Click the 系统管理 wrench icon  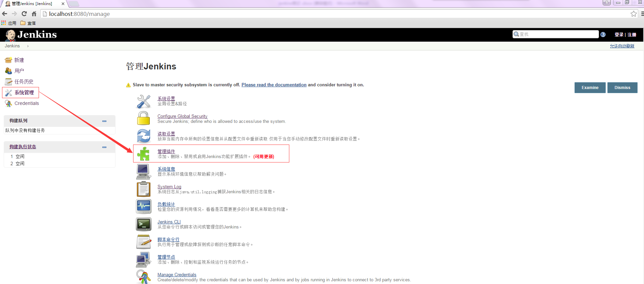tap(8, 93)
